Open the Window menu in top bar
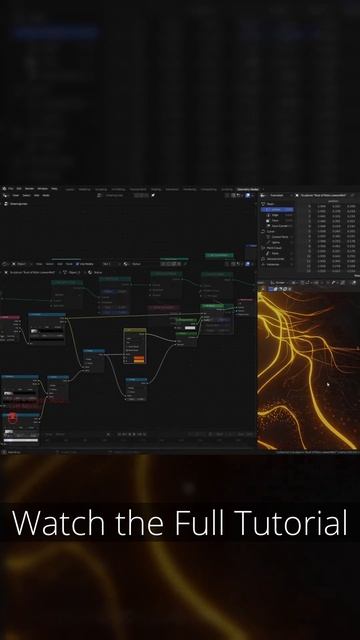Image resolution: width=360 pixels, height=640 pixels. click(42, 189)
